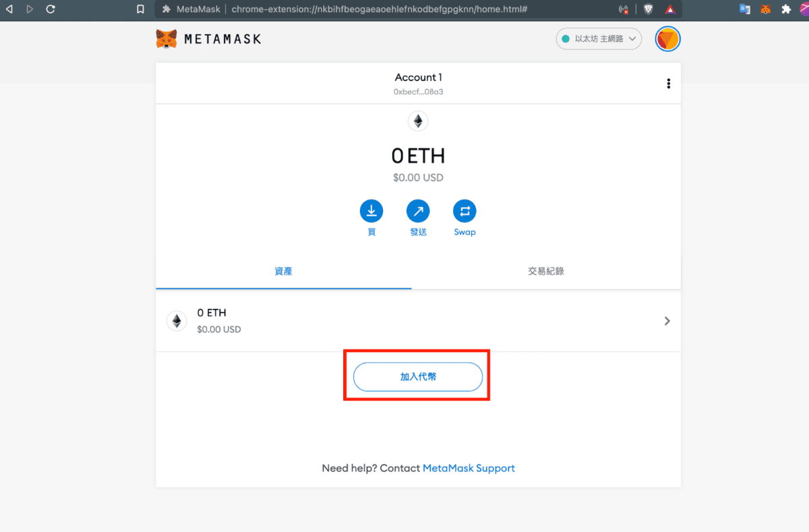
Task: Expand the ETH asset row details
Action: click(667, 321)
